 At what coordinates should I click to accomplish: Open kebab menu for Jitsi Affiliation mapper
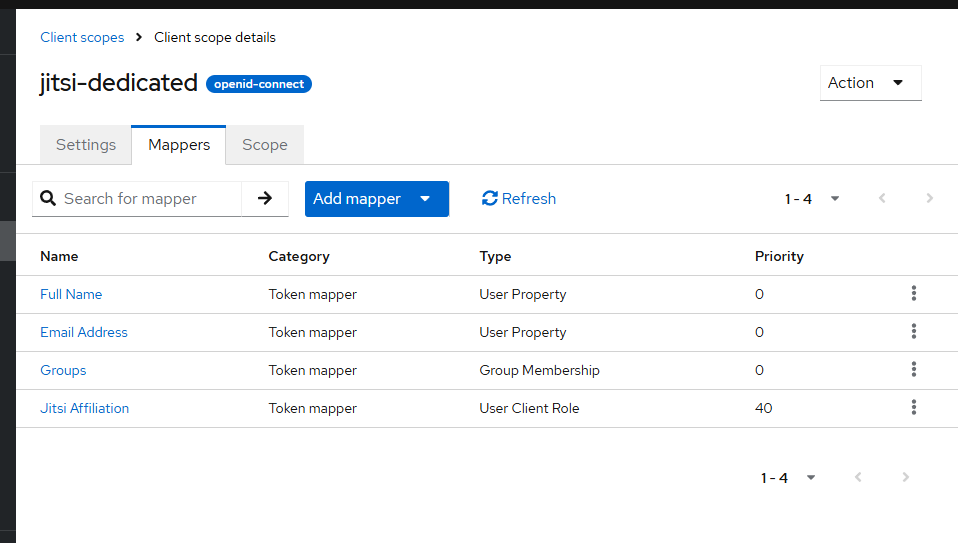(914, 407)
